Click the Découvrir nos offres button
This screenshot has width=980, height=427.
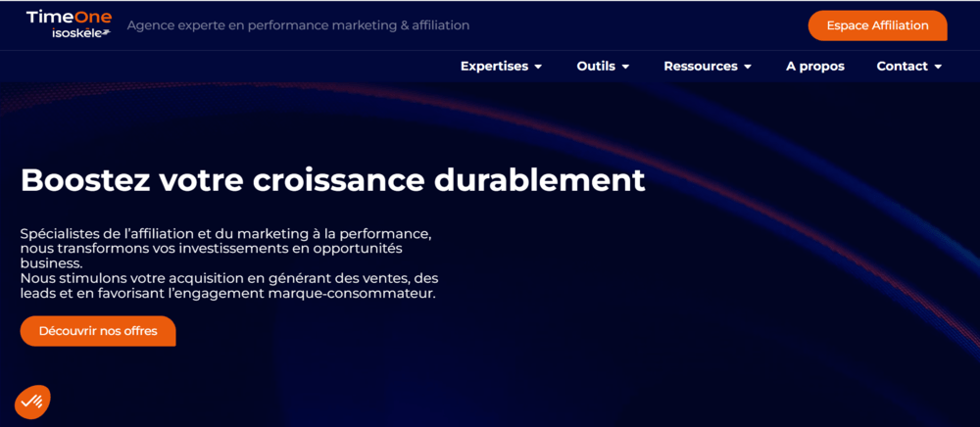pos(98,331)
